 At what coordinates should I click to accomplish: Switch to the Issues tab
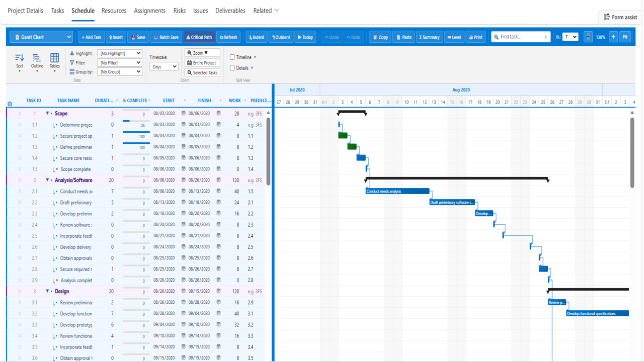[x=200, y=11]
